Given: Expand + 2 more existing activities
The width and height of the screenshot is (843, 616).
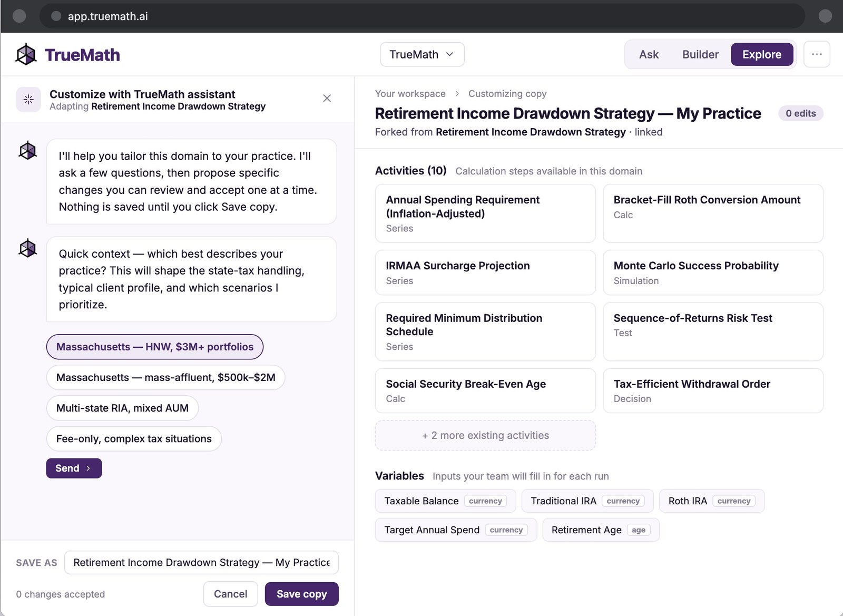Looking at the screenshot, I should coord(485,435).
